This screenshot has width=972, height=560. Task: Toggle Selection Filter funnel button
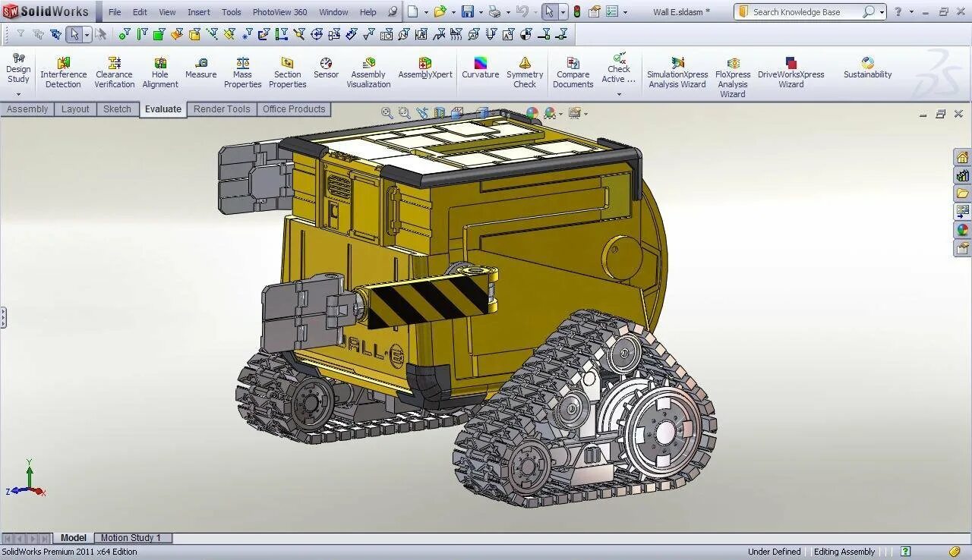pyautogui.click(x=21, y=34)
